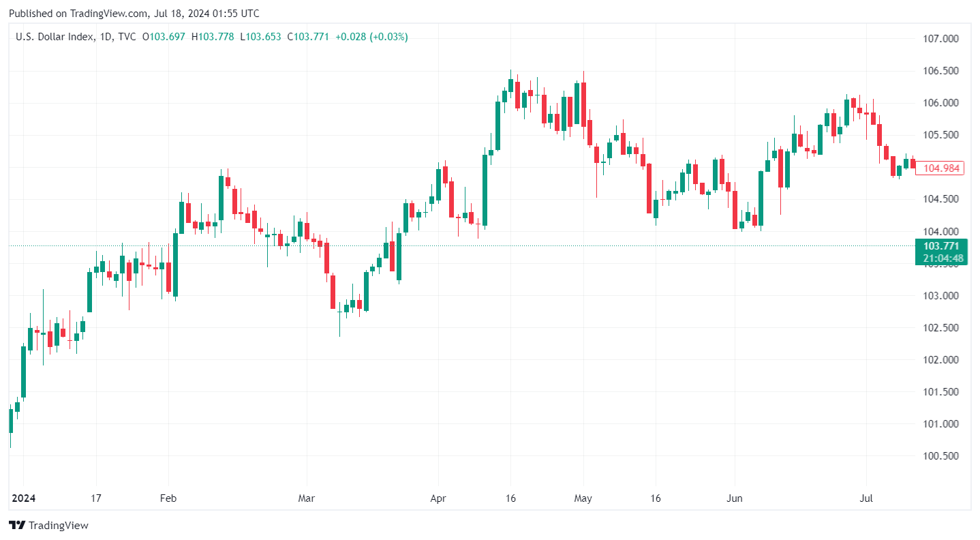Click the Jun marker on time axis
Screen dimensions: 980x540
pos(735,498)
